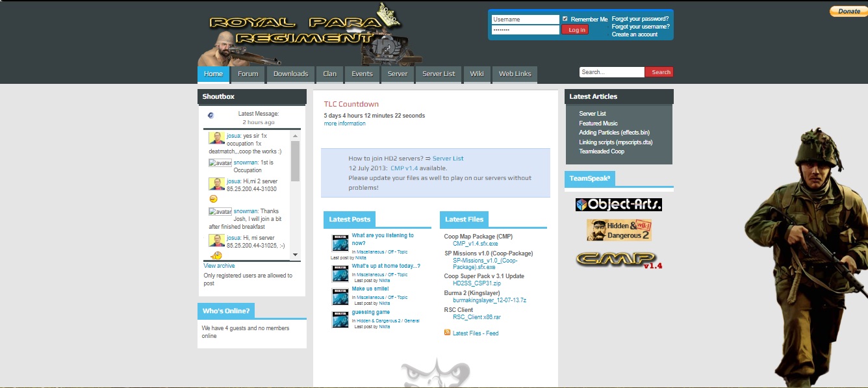Click the shoutbox vertical scrollbar thumb
The image size is (868, 388).
295,161
